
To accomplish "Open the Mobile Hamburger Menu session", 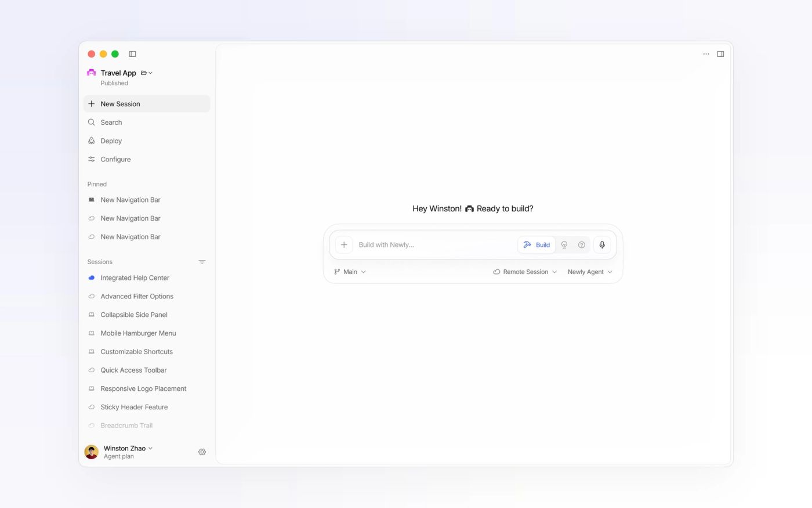I will coord(147,333).
